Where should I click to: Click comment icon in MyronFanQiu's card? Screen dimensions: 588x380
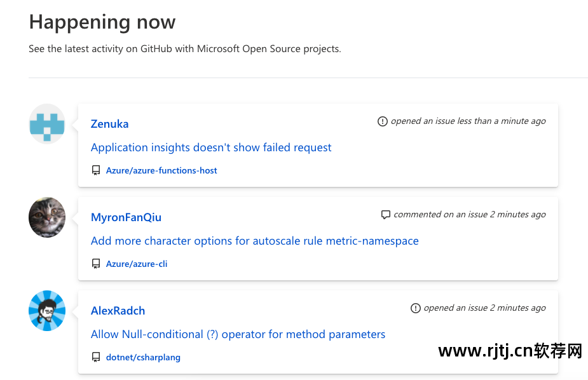pyautogui.click(x=385, y=215)
